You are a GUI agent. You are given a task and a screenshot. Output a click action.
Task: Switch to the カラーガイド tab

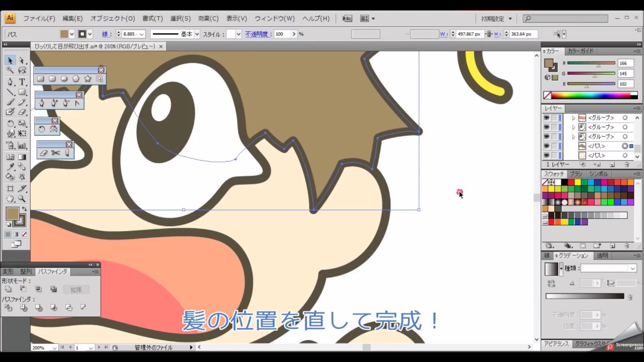pos(580,51)
